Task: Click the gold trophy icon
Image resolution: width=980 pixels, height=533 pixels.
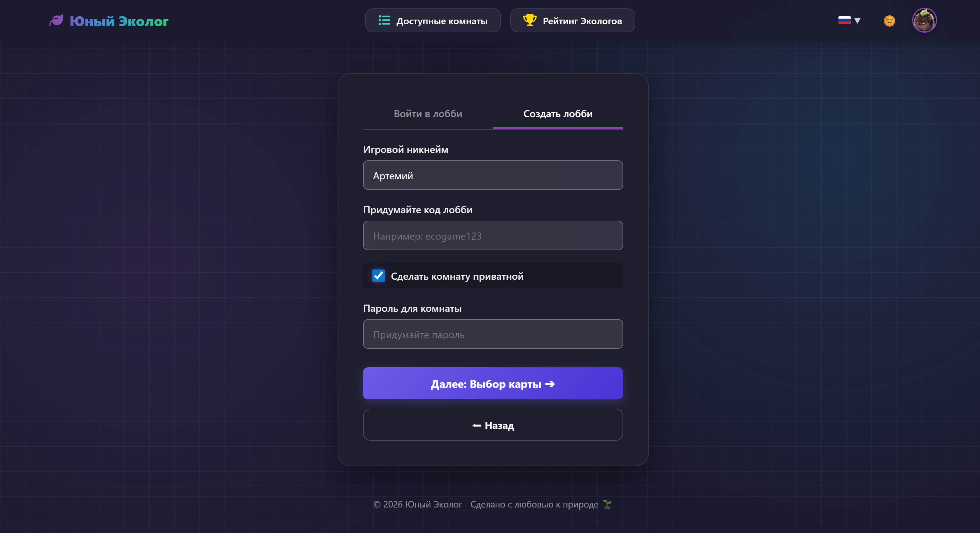Action: click(530, 20)
